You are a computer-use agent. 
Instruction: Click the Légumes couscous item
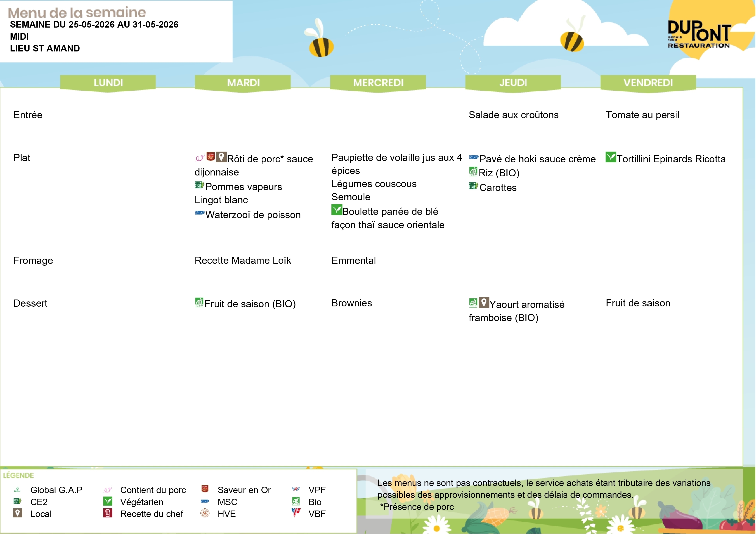tap(374, 184)
